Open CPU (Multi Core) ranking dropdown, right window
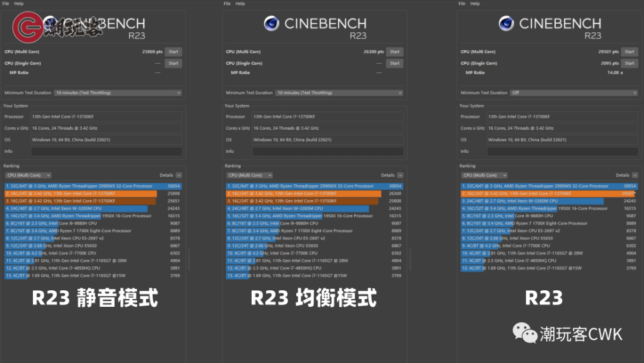This screenshot has width=644, height=363. click(x=484, y=175)
